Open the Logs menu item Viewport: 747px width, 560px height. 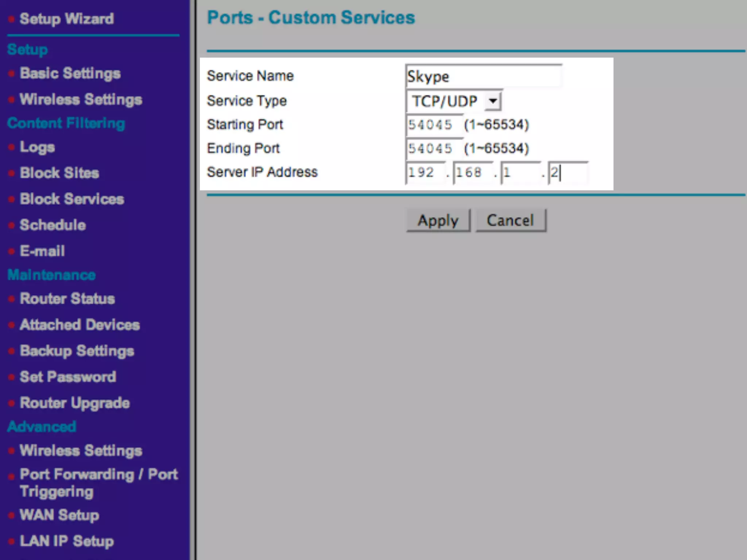pyautogui.click(x=37, y=147)
